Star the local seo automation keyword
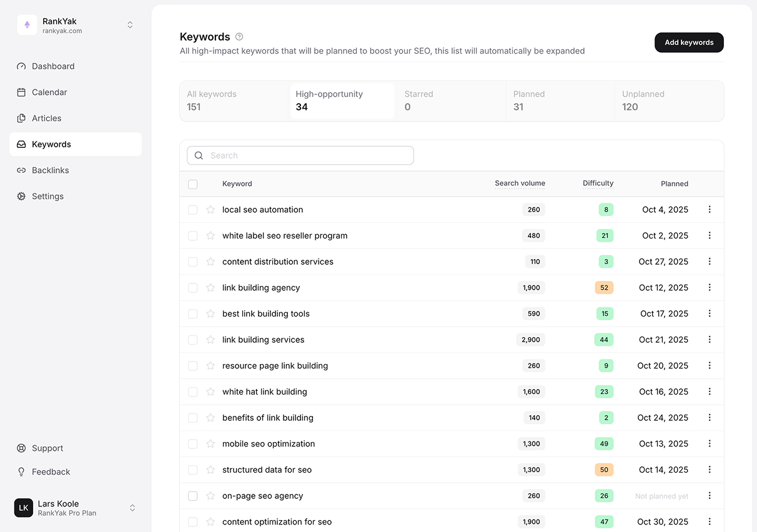Viewport: 757px width, 532px height. pos(210,210)
